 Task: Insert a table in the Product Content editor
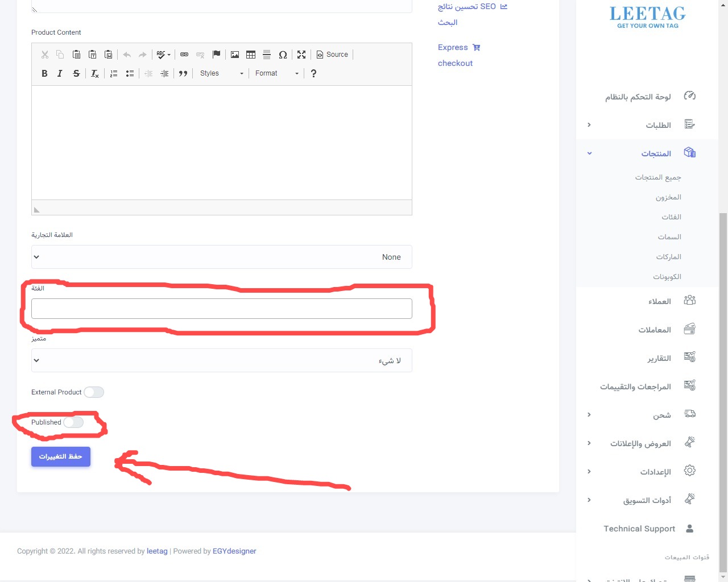point(251,55)
